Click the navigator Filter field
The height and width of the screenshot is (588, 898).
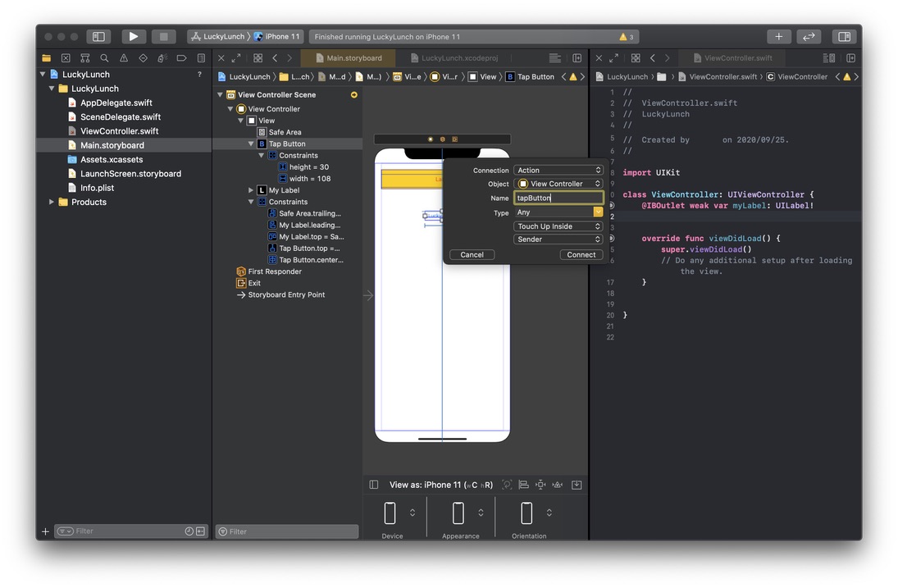(131, 531)
